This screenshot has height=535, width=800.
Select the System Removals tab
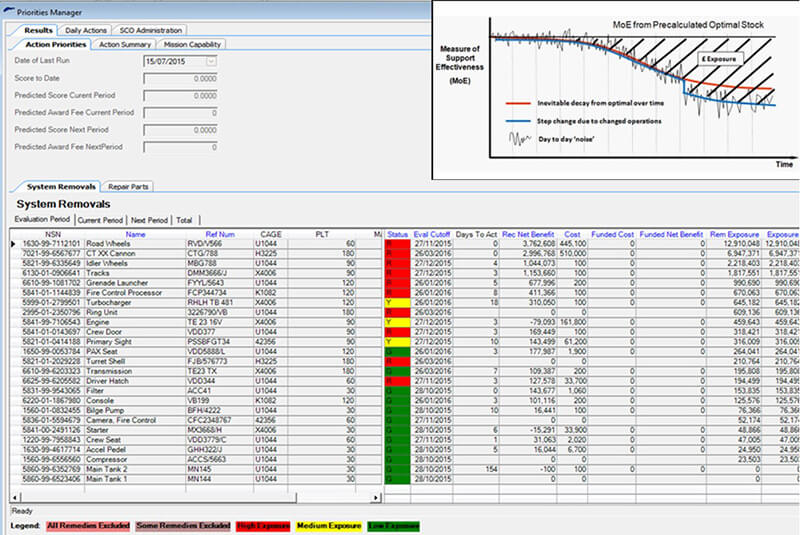click(61, 187)
